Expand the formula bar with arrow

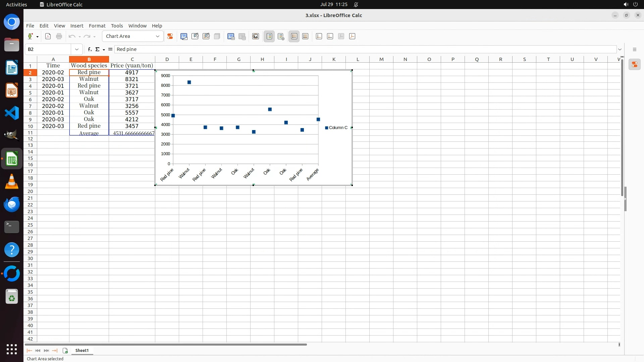coord(620,49)
